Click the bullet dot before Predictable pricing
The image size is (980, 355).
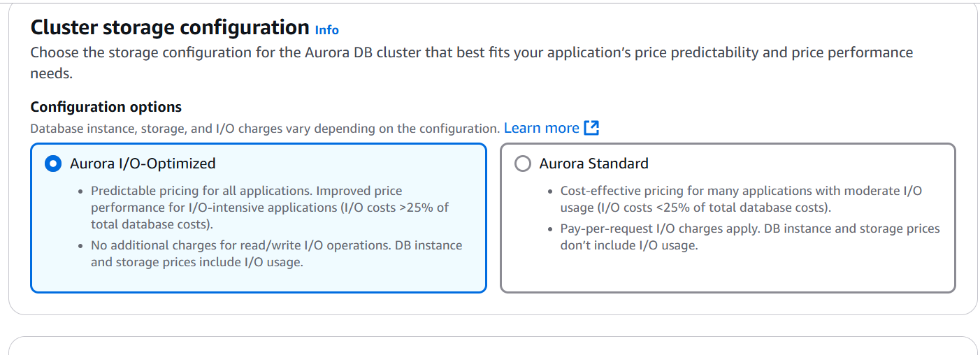81,191
